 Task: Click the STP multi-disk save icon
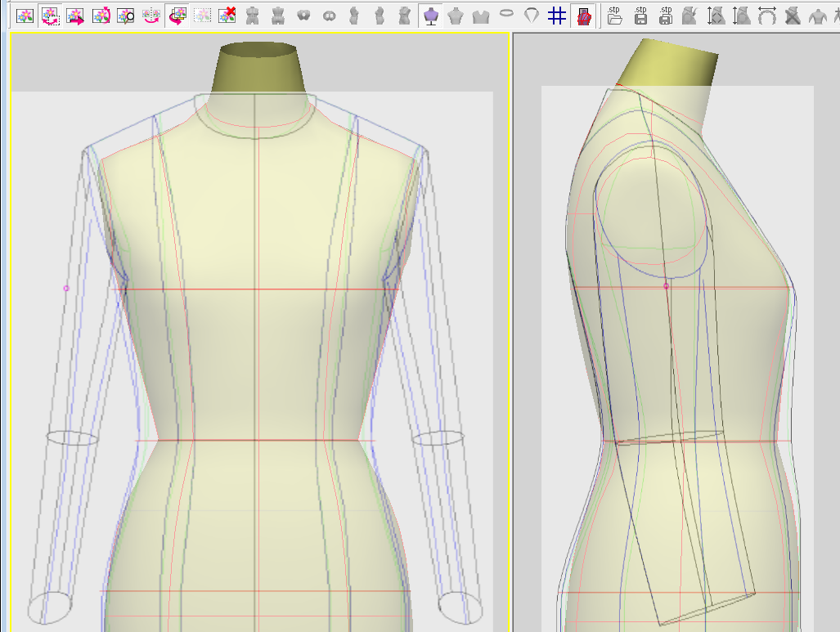click(x=667, y=16)
